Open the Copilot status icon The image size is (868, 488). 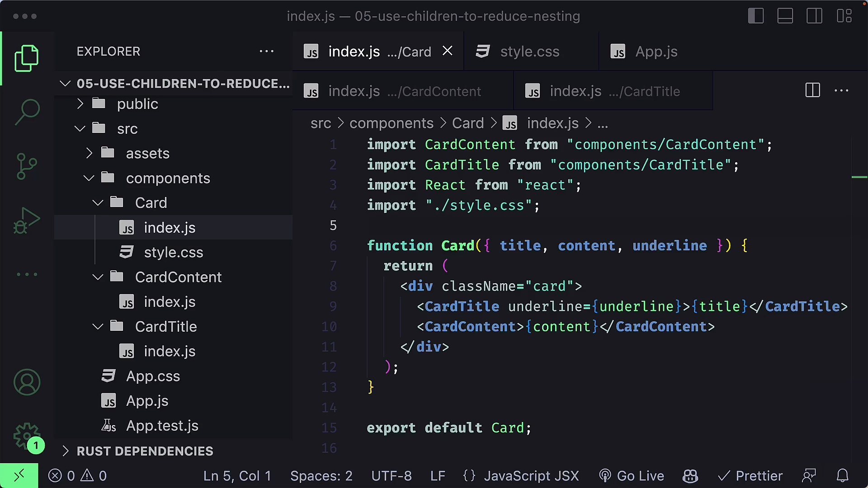tap(690, 476)
